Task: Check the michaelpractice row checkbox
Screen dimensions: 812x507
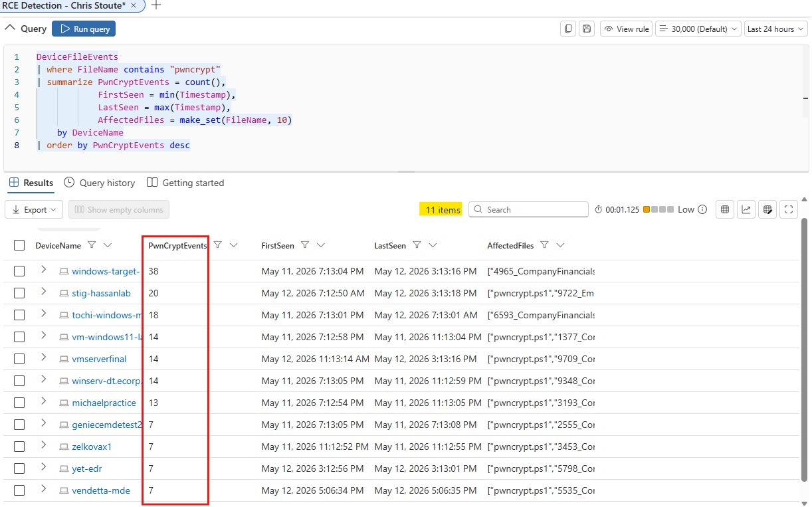Action: 19,403
